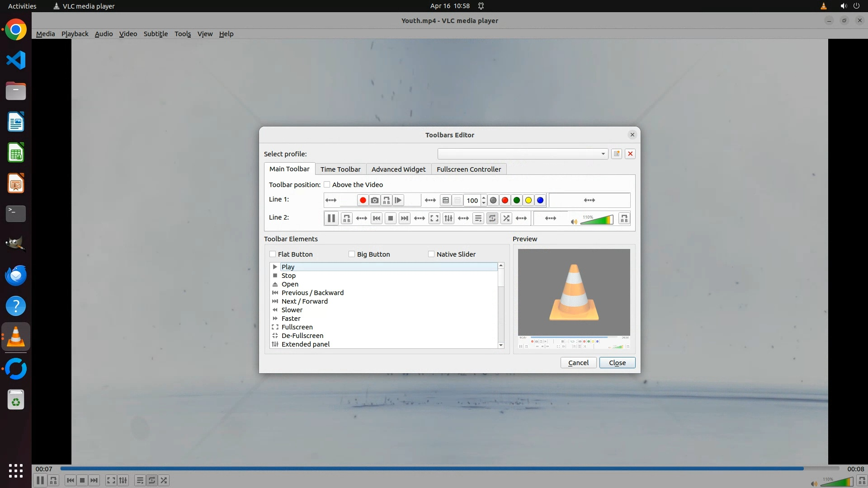Toggle the Native Slider checkbox
Screen dimensions: 868x488
(431, 254)
